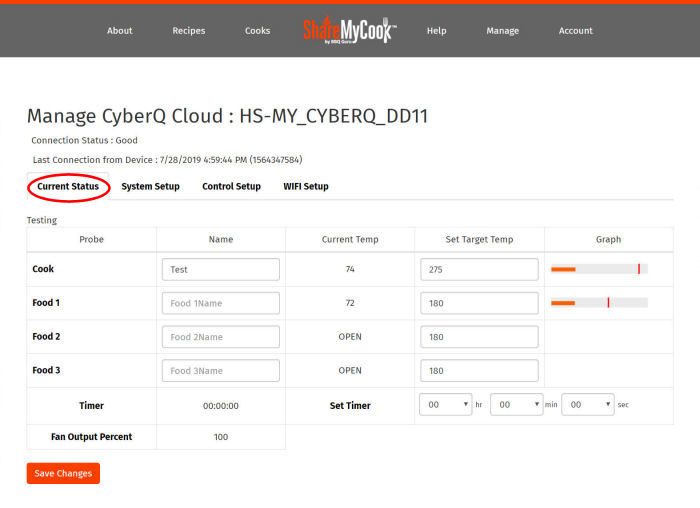Click the Connection Status : Good text
This screenshot has width=700, height=508.
click(x=84, y=140)
